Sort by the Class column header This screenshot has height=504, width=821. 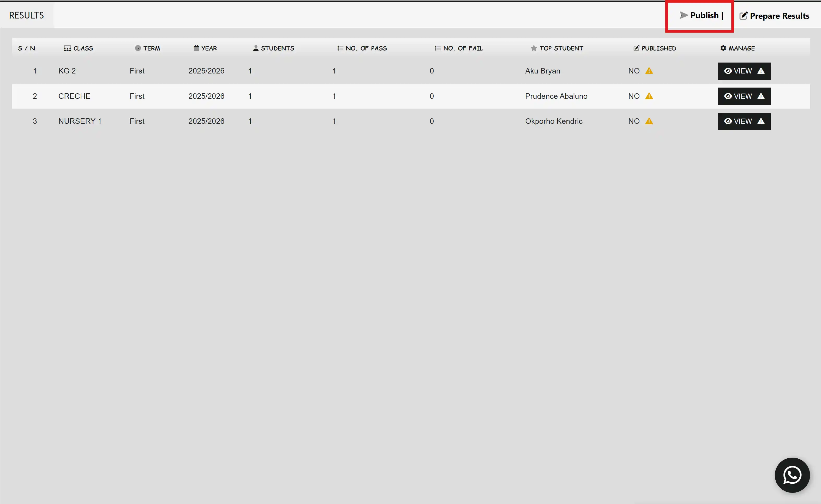(79, 48)
